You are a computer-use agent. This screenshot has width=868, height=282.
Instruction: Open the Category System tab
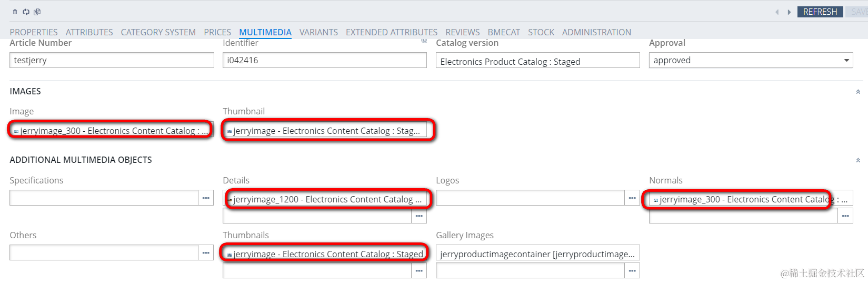click(158, 32)
